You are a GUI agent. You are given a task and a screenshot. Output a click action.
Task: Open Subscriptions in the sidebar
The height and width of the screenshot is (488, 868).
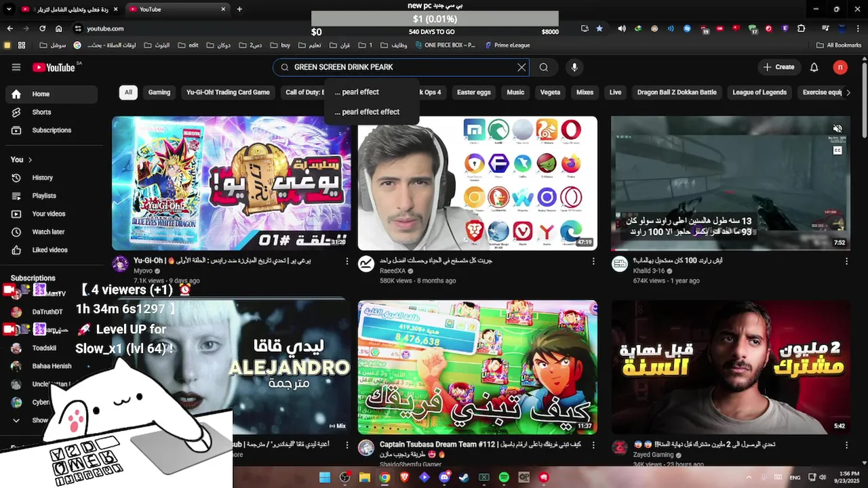click(52, 130)
